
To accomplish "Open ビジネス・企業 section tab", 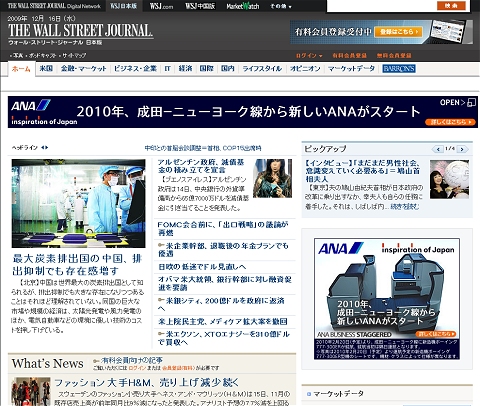I will click(135, 69).
